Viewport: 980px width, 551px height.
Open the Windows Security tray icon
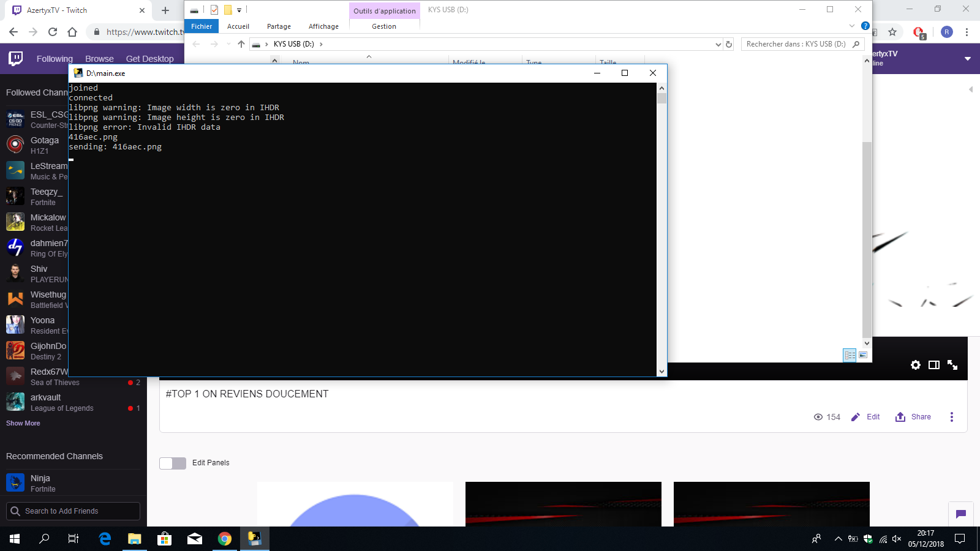868,539
